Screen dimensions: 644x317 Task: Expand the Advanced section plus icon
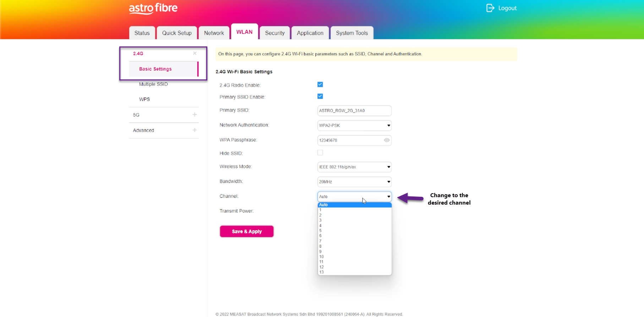pyautogui.click(x=195, y=130)
